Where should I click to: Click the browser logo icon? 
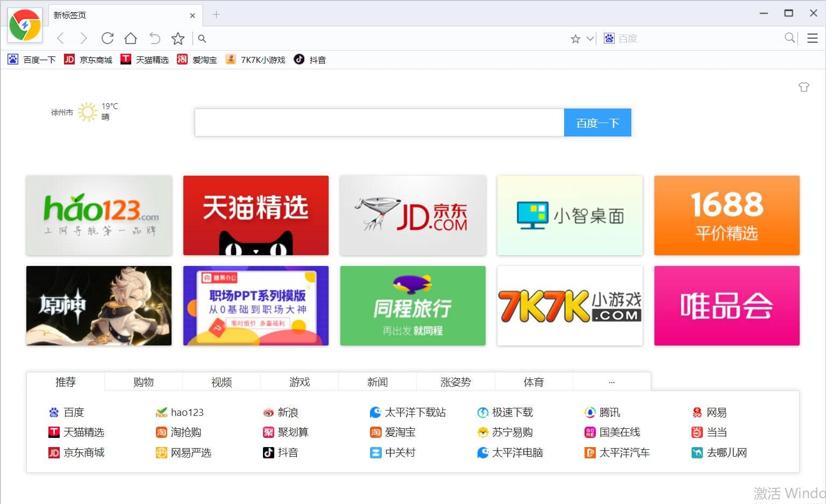[x=25, y=25]
